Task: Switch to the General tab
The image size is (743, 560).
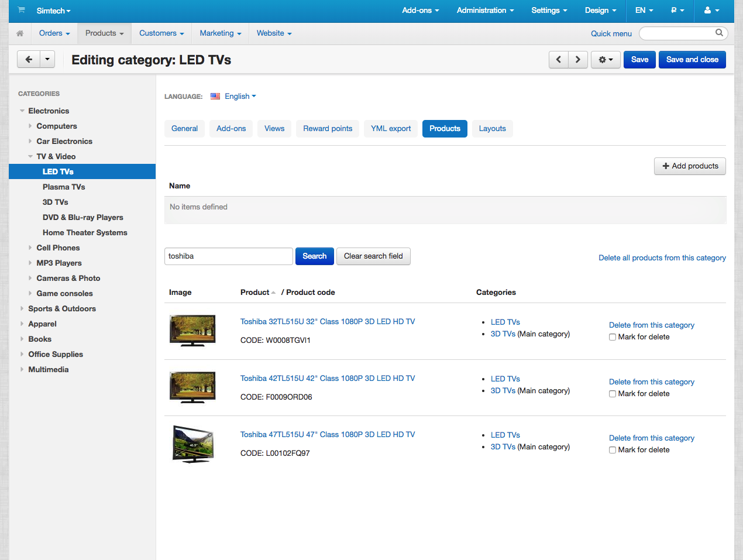Action: 184,129
